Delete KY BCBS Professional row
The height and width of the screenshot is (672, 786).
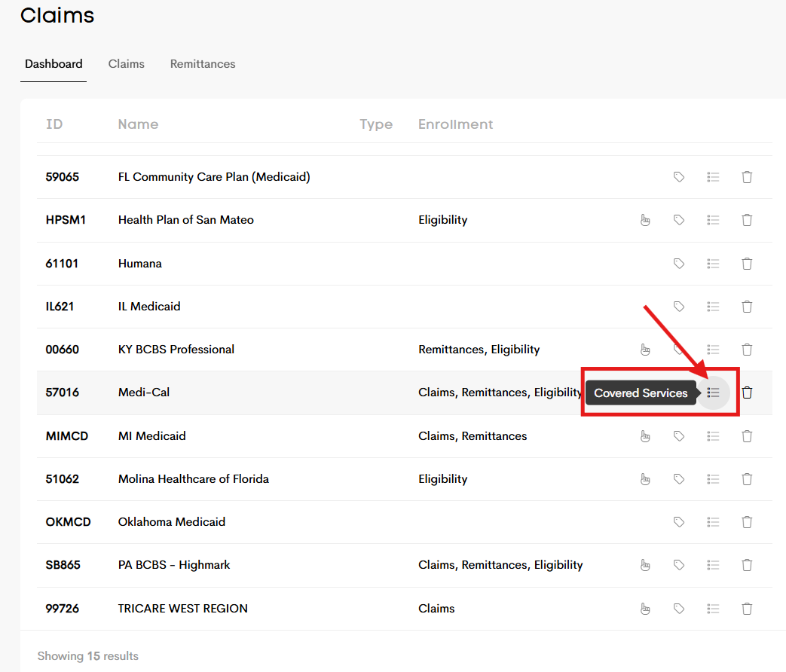[747, 350]
